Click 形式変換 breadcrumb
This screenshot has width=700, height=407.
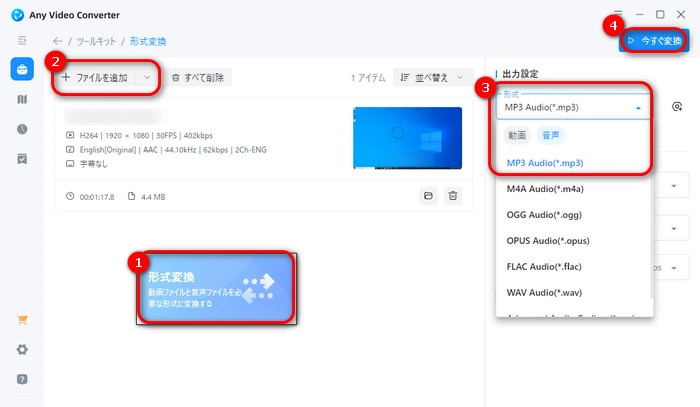pos(148,42)
